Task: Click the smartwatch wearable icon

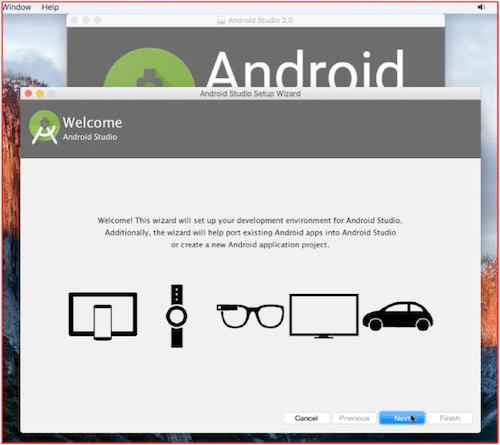Action: pos(177,316)
